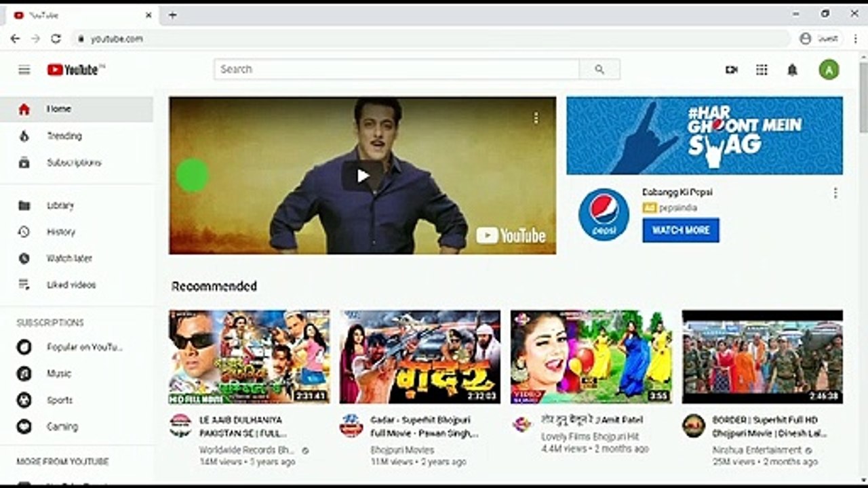Click the Har Ghoont Mein Swag banner
868x488 pixels.
[705, 136]
